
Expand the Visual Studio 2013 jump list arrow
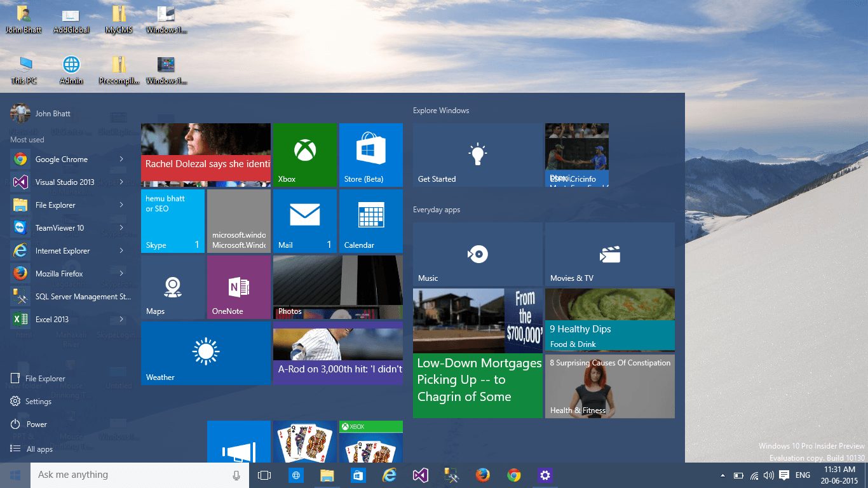[121, 182]
